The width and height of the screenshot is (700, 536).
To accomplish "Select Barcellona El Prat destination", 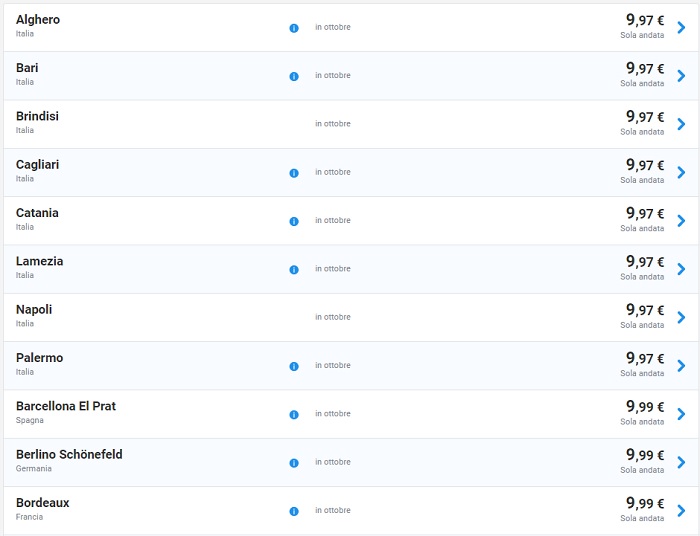I will pos(66,406).
